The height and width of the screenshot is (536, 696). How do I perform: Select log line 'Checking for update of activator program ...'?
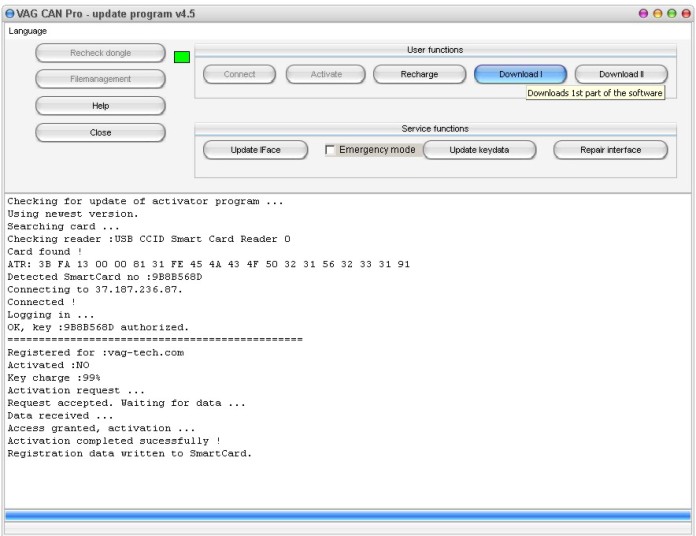[145, 201]
